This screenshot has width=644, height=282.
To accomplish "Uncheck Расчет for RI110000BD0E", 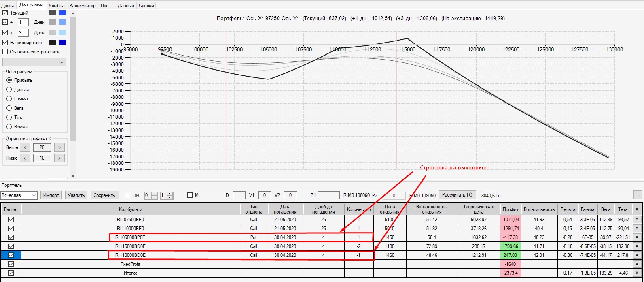I will (x=11, y=255).
